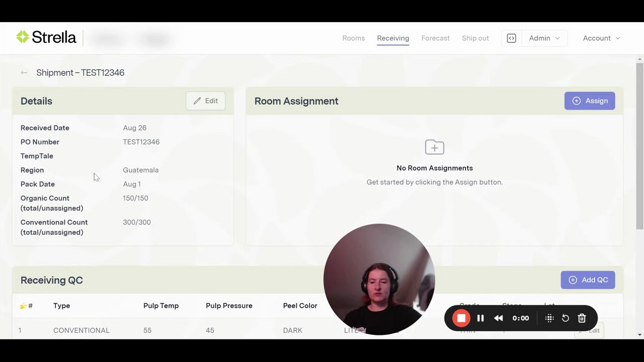Image resolution: width=644 pixels, height=362 pixels.
Task: Open the dotted grid recording options icon
Action: 549,318
